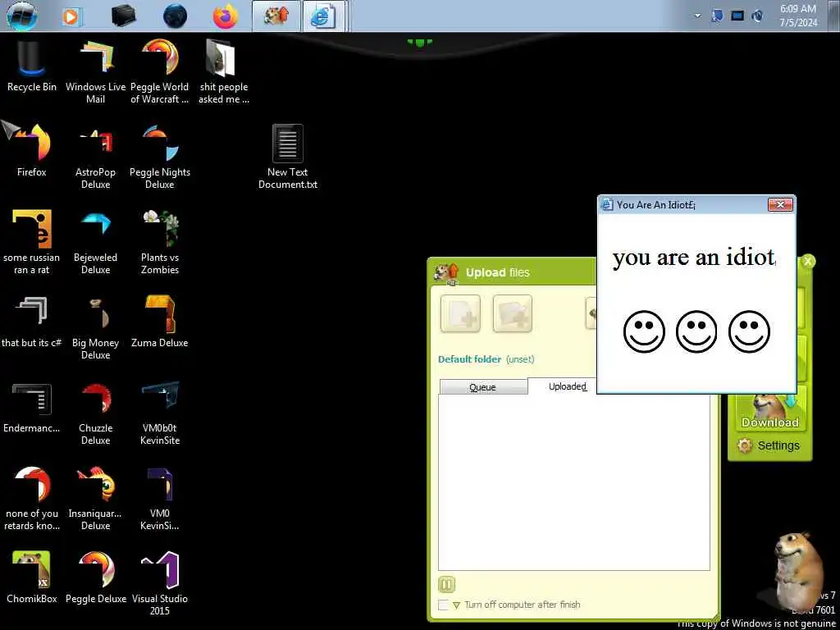Select the Peggle Deluxe icon
This screenshot has width=840, height=630.
point(95,577)
